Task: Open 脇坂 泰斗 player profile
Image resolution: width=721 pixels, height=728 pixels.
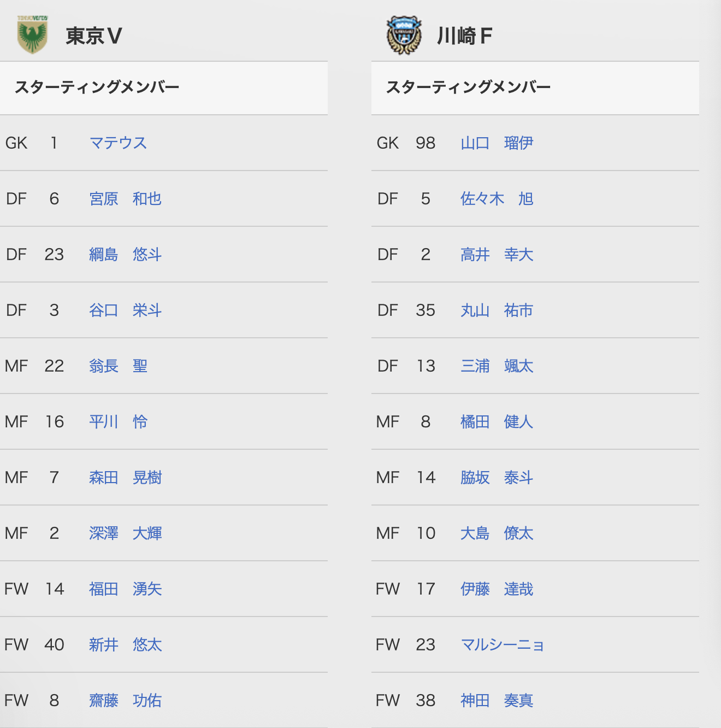Action: coord(497,477)
